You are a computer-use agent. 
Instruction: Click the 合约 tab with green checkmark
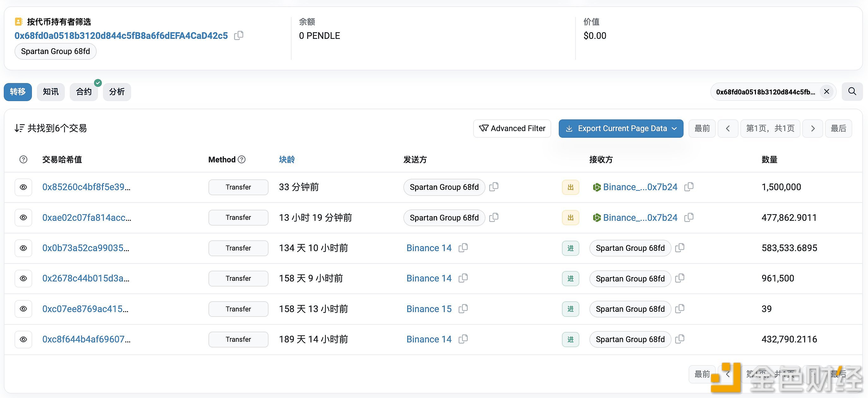click(x=84, y=91)
